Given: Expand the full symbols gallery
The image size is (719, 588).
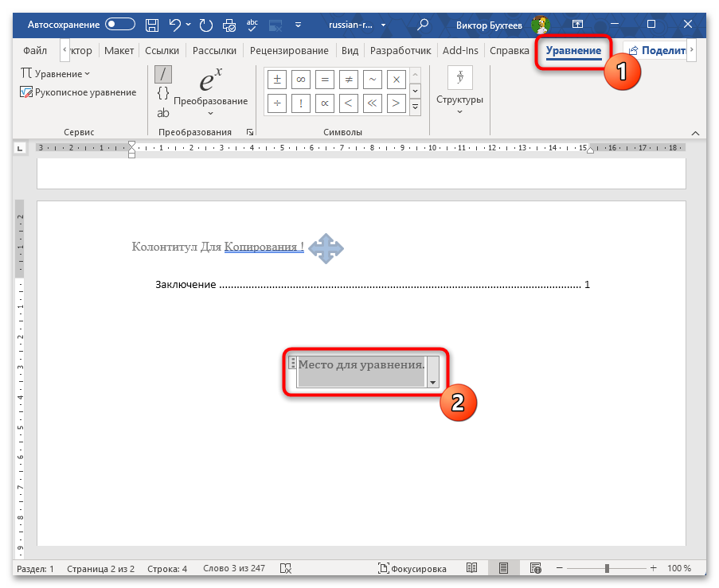Looking at the screenshot, I should pyautogui.click(x=415, y=107).
